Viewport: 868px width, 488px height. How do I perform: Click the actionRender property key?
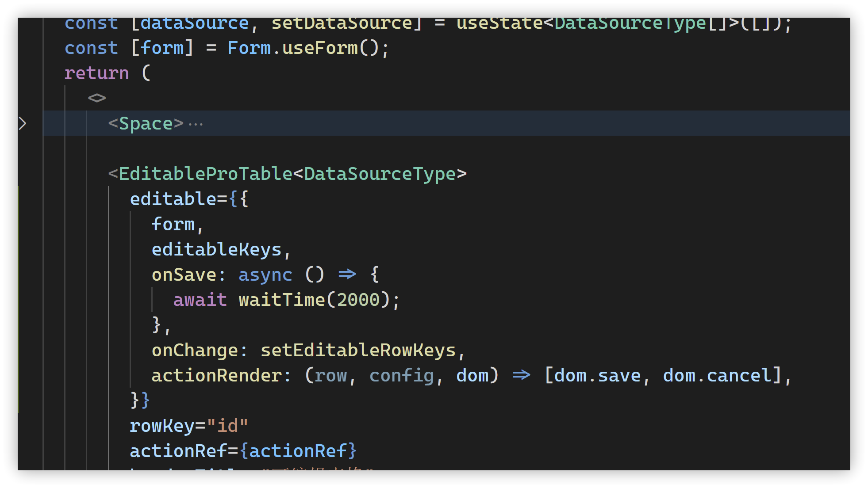(x=216, y=375)
